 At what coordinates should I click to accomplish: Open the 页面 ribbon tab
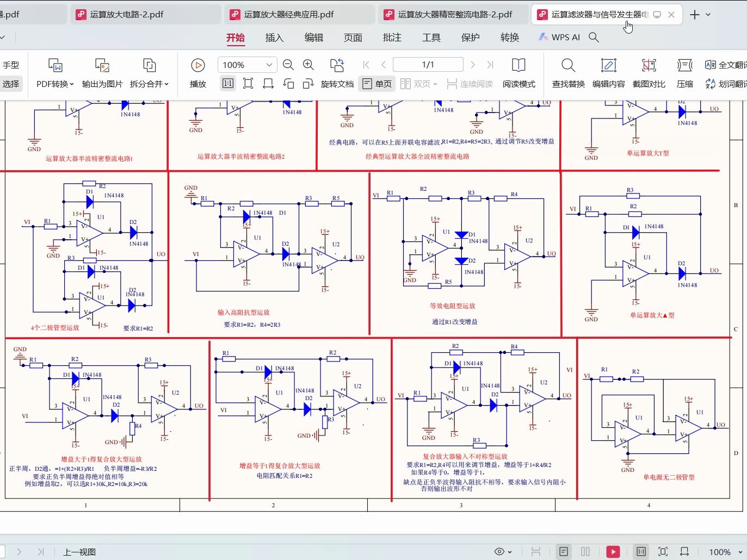[353, 38]
